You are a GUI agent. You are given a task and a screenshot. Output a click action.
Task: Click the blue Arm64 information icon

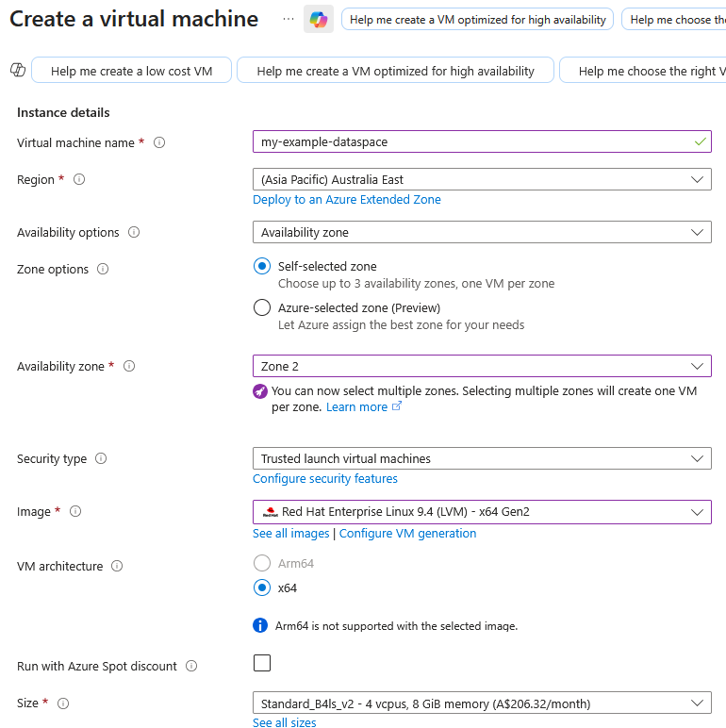coord(260,625)
